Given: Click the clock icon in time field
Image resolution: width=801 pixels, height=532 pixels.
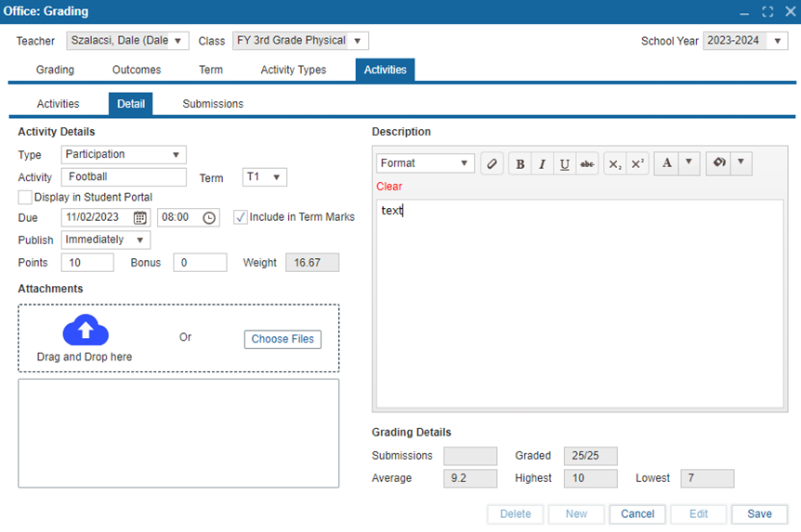Looking at the screenshot, I should point(209,217).
